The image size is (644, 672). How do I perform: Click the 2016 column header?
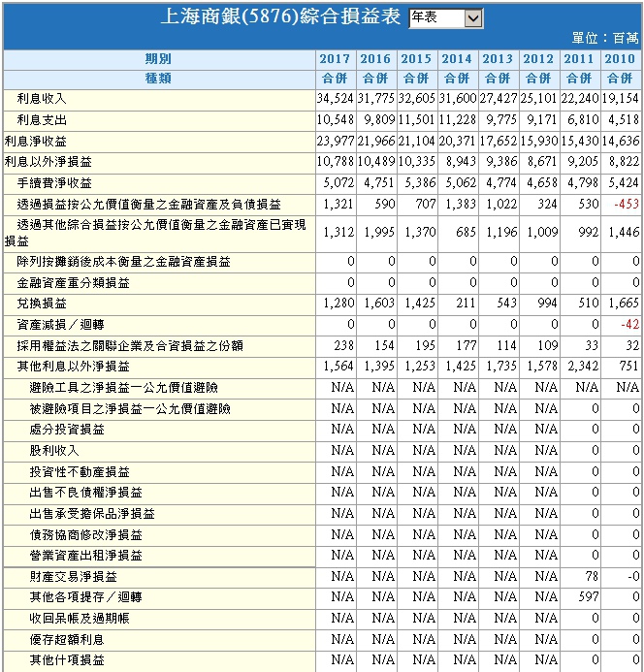point(375,59)
